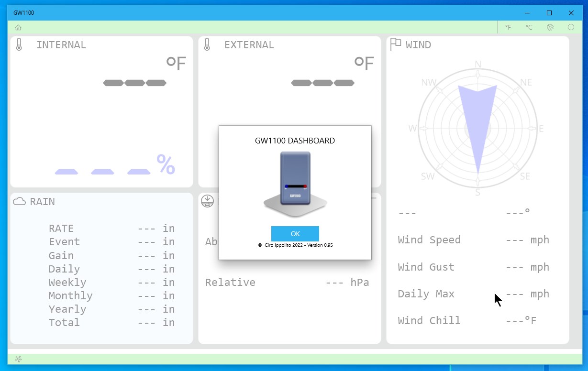
Task: Click the Wind Gust mph value
Action: 527,267
